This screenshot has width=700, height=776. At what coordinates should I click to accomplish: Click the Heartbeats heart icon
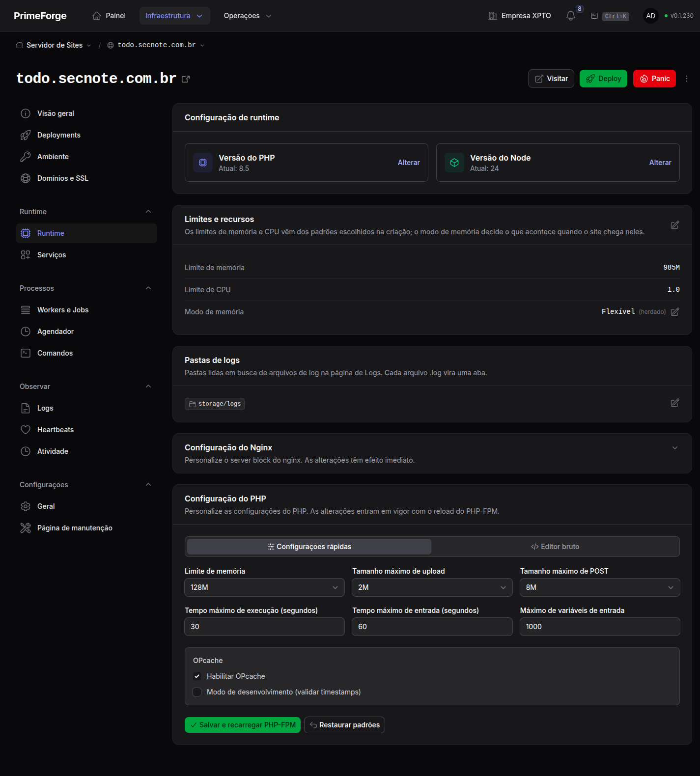click(26, 430)
